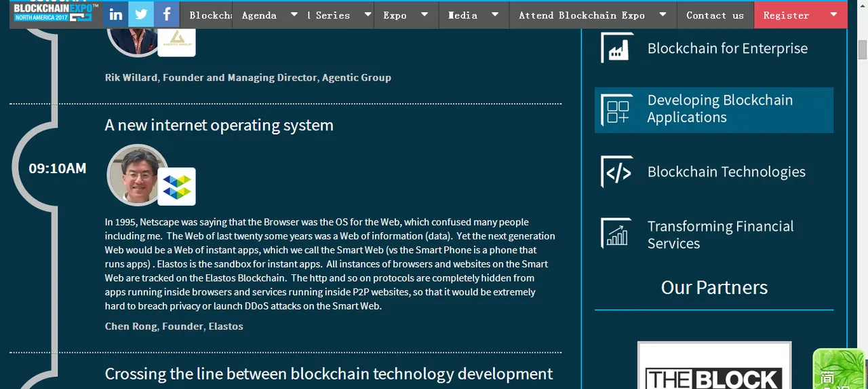The height and width of the screenshot is (389, 868).
Task: Expand the Agenda dropdown arrow
Action: pyautogui.click(x=294, y=14)
